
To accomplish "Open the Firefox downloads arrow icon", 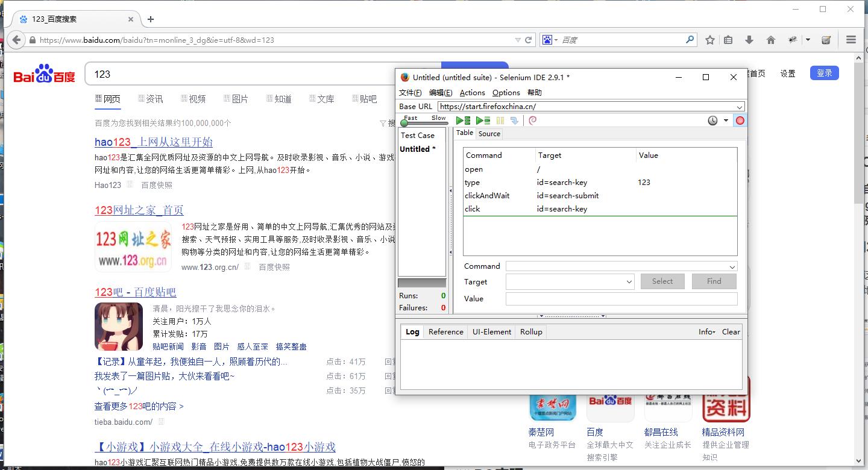I will pos(749,40).
